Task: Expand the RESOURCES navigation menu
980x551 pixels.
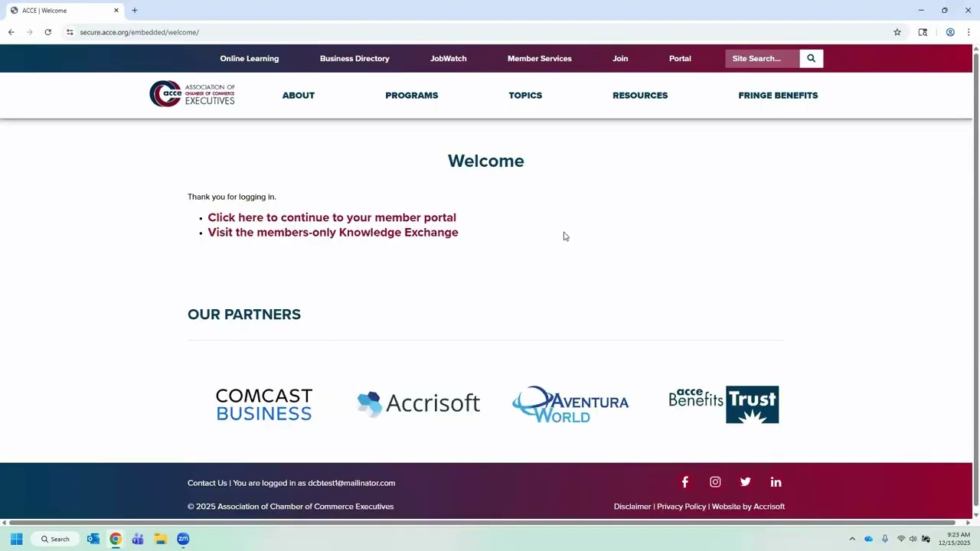Action: coord(640,95)
